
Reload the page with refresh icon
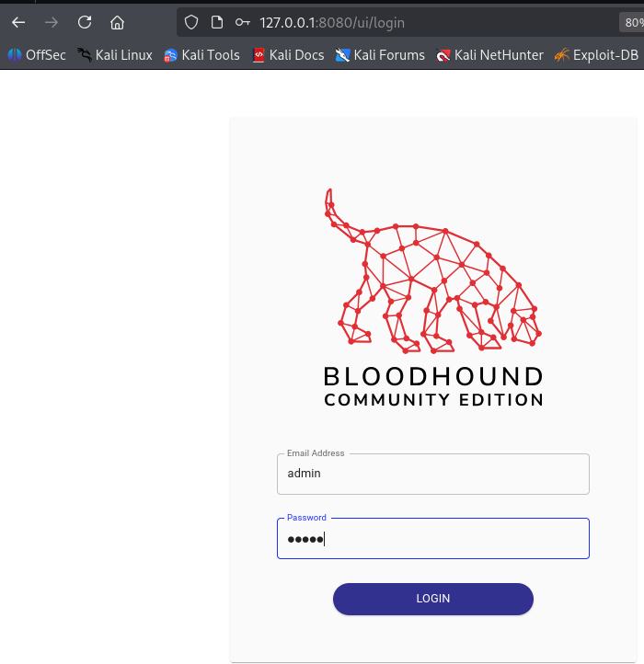click(85, 22)
